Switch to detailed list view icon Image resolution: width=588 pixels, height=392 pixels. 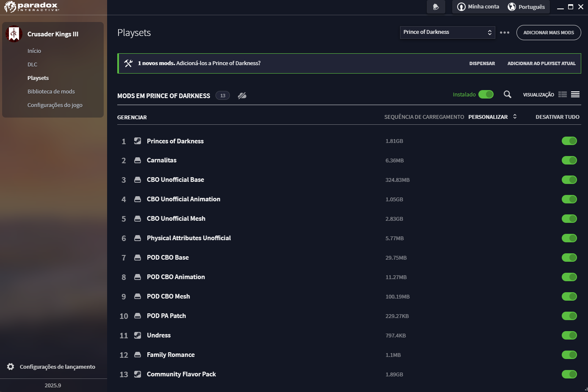[563, 94]
